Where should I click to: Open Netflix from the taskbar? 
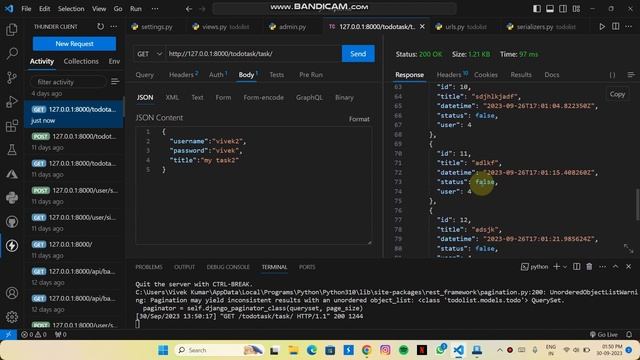point(422,350)
